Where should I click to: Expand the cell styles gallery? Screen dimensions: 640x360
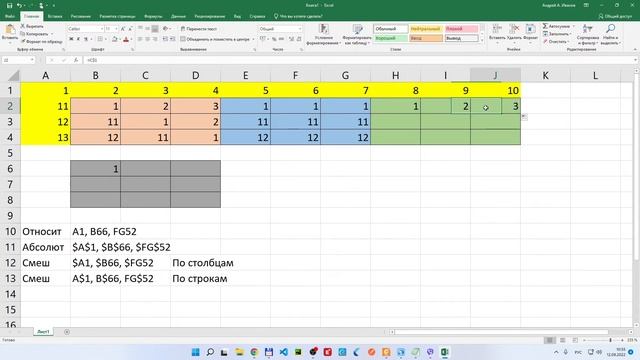tap(482, 41)
